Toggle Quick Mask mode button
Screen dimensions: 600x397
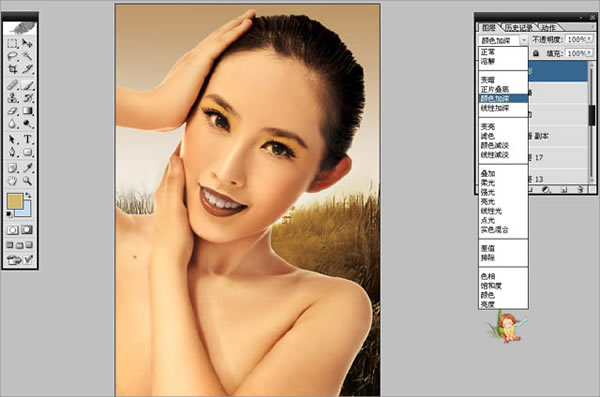pyautogui.click(x=27, y=230)
